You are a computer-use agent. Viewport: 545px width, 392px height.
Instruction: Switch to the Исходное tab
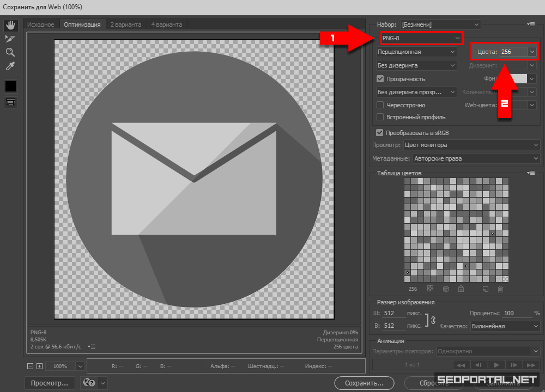tap(41, 24)
